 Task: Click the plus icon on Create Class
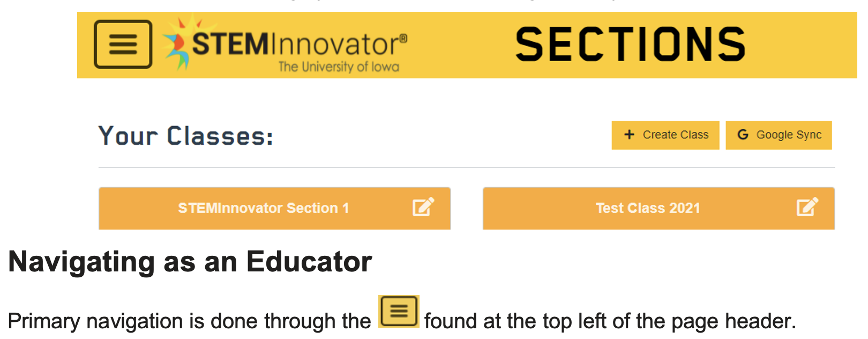tap(629, 135)
